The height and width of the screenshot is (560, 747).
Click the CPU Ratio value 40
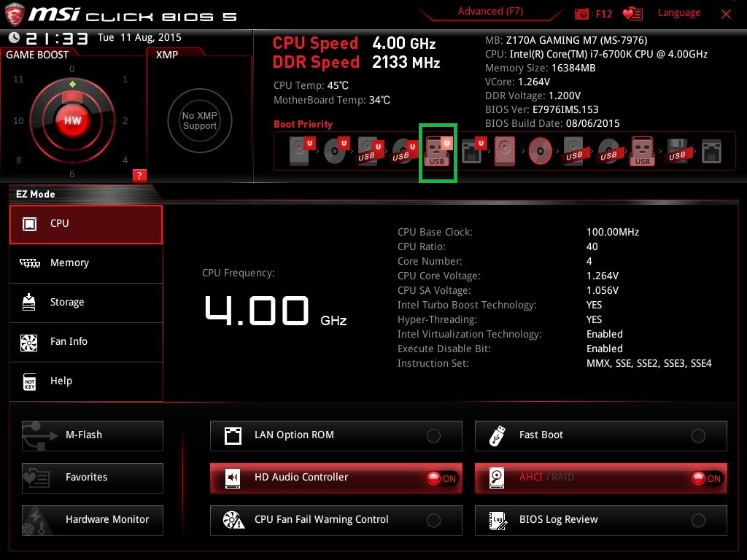592,246
